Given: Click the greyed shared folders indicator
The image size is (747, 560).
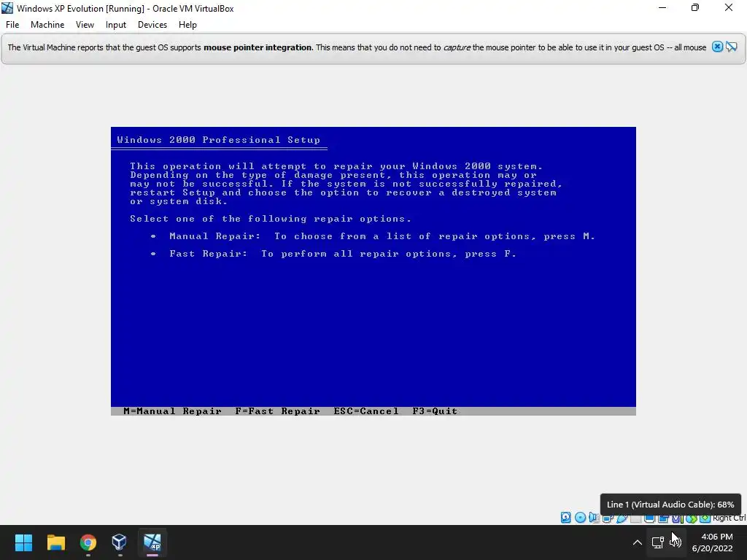Looking at the screenshot, I should [635, 518].
